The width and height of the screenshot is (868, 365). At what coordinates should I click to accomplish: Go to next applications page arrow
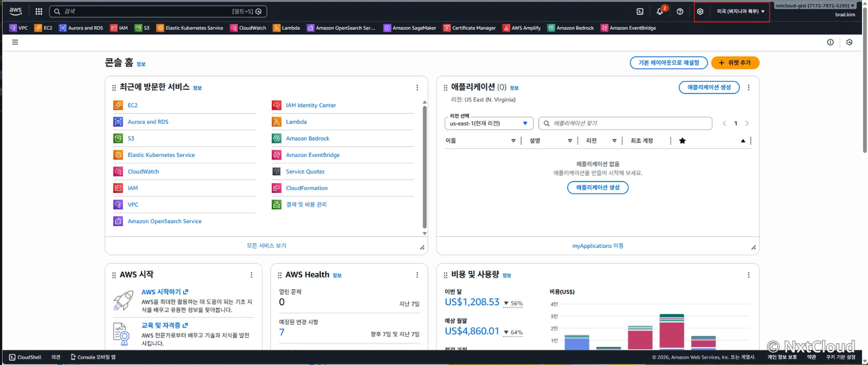tap(747, 123)
